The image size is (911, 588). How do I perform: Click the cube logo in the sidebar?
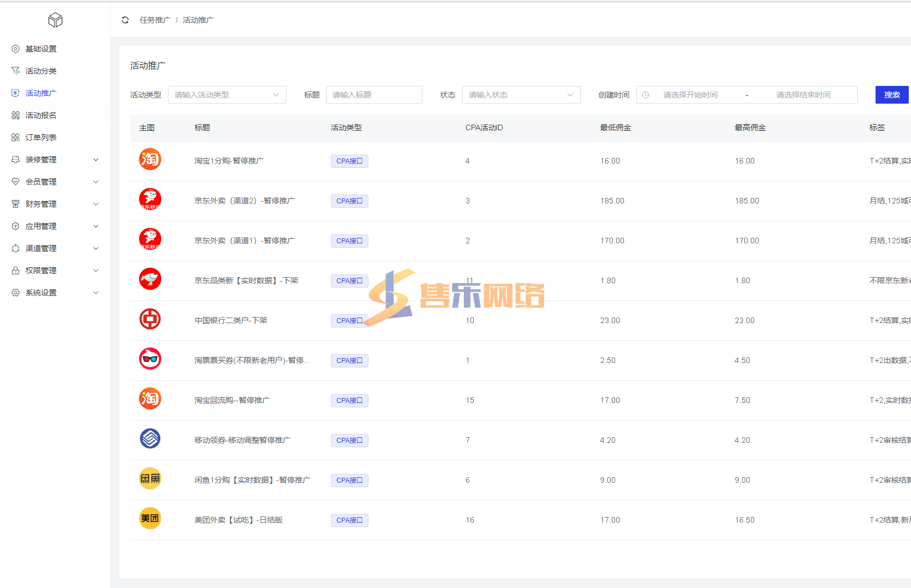55,21
